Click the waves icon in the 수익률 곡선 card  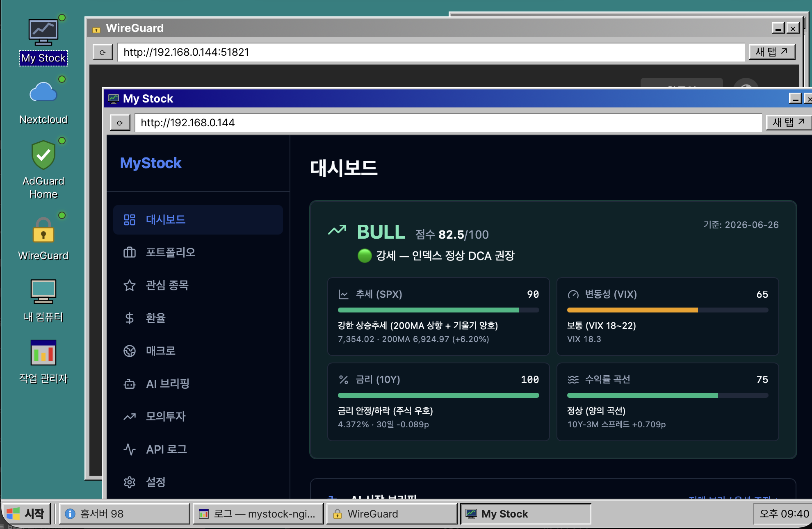(x=573, y=380)
